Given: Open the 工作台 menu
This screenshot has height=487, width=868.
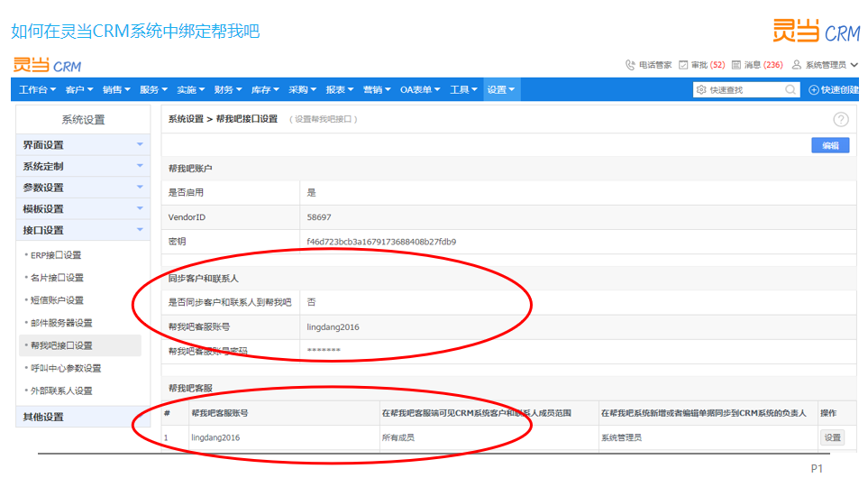Looking at the screenshot, I should 37,90.
